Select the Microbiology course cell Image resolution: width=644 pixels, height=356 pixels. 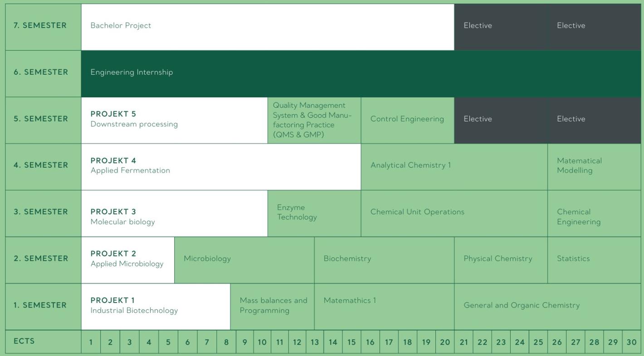(244, 260)
